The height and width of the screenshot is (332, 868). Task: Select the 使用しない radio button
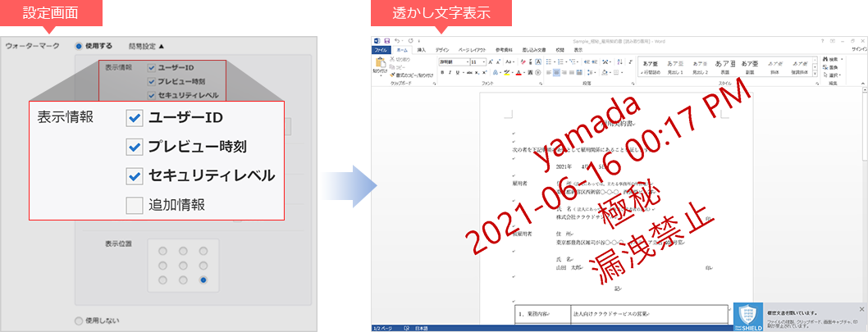[x=79, y=320]
